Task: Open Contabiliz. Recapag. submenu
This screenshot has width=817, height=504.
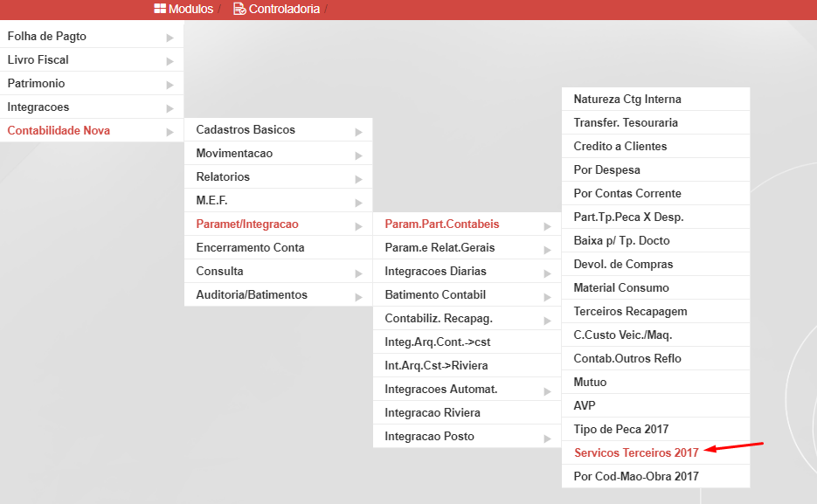Action: 467,318
